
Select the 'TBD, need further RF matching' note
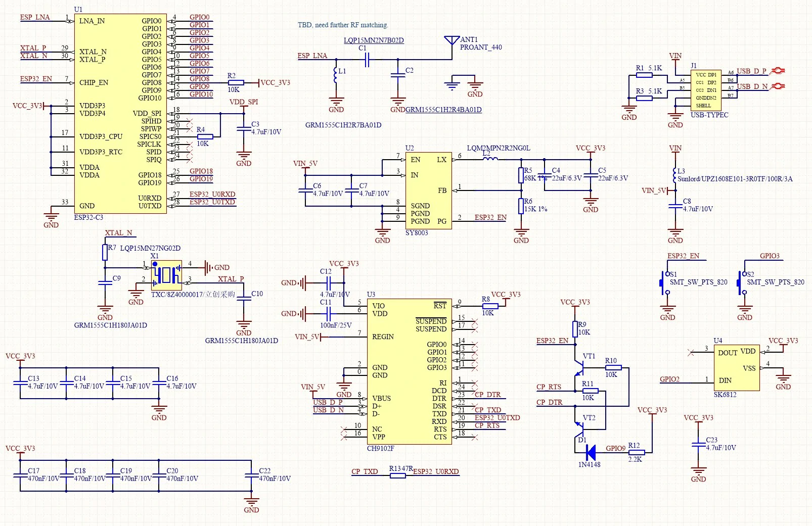coord(343,25)
